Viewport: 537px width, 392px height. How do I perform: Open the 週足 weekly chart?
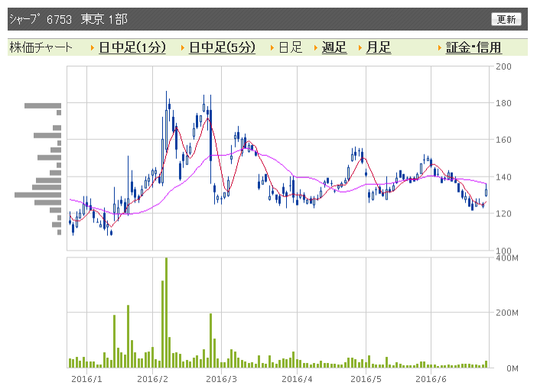coord(334,47)
